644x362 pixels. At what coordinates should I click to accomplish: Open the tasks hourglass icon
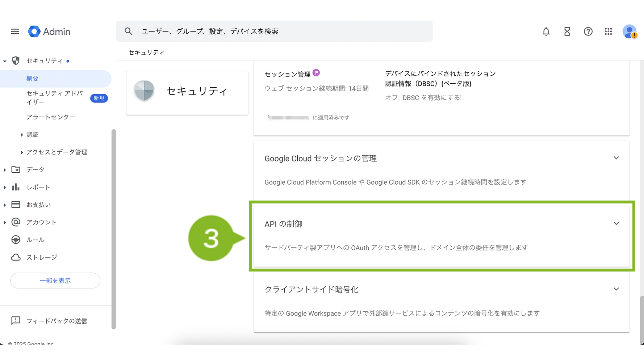pyautogui.click(x=567, y=31)
